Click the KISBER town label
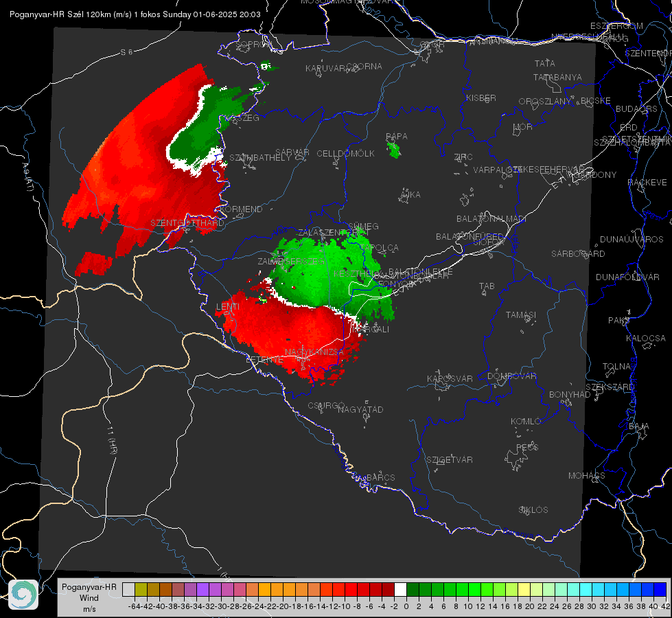672x618 pixels. [481, 98]
